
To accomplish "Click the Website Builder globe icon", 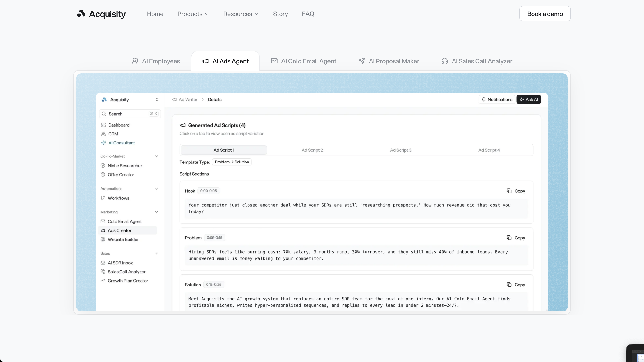I will click(103, 239).
